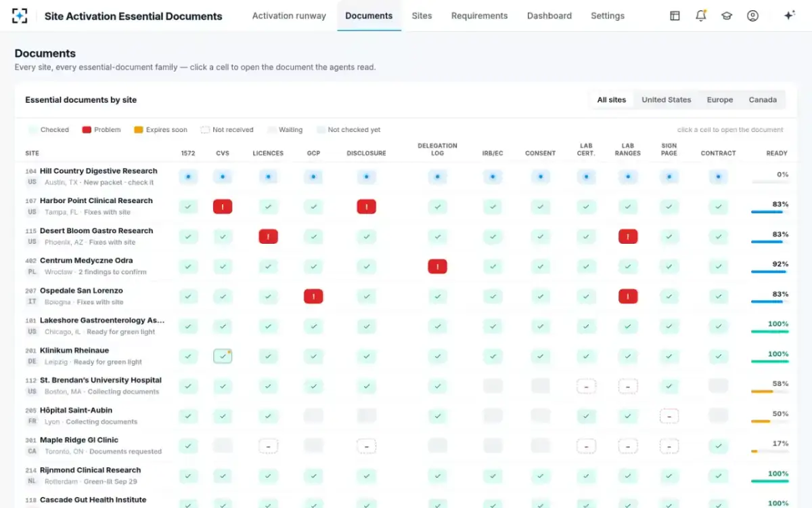Image resolution: width=812 pixels, height=508 pixels.
Task: Open Hôpital Saint-Aubin Sign Page not-received cell
Action: (669, 416)
